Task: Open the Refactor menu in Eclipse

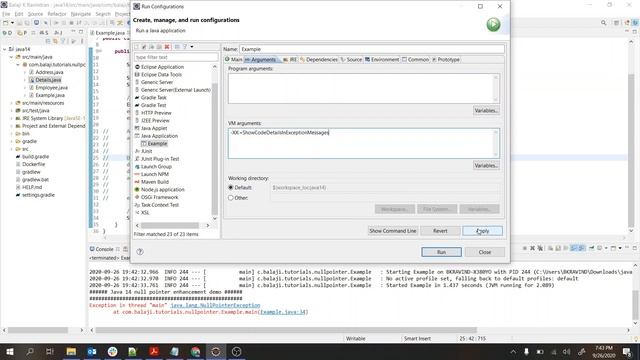Action: (x=57, y=14)
